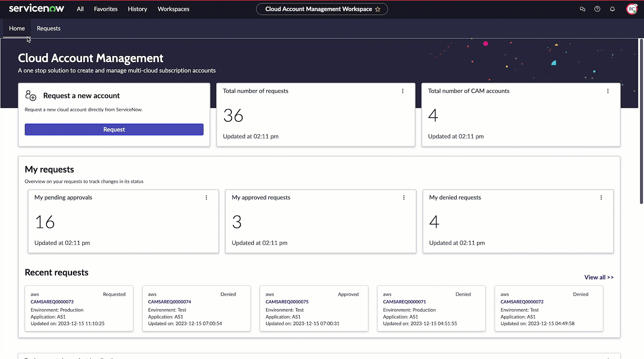Open options menu for Total number of requests
Viewport: 644px width, 359px height.
(x=402, y=91)
